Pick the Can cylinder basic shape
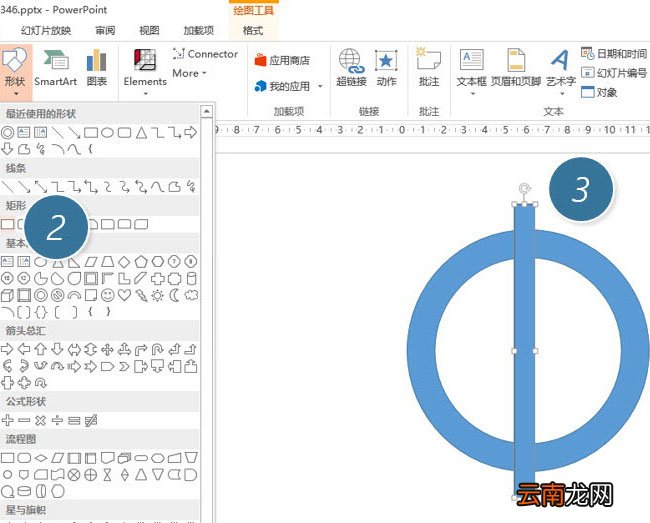Screen dimensions: 650x523 [x=191, y=278]
